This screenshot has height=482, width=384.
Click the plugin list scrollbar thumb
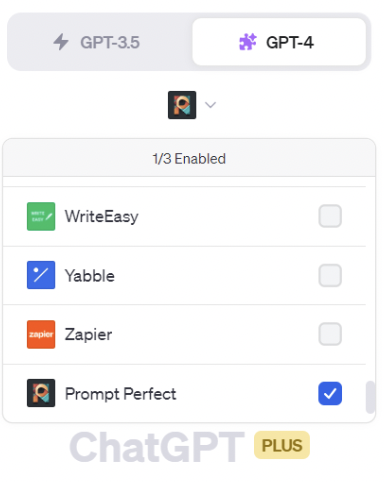click(370, 397)
